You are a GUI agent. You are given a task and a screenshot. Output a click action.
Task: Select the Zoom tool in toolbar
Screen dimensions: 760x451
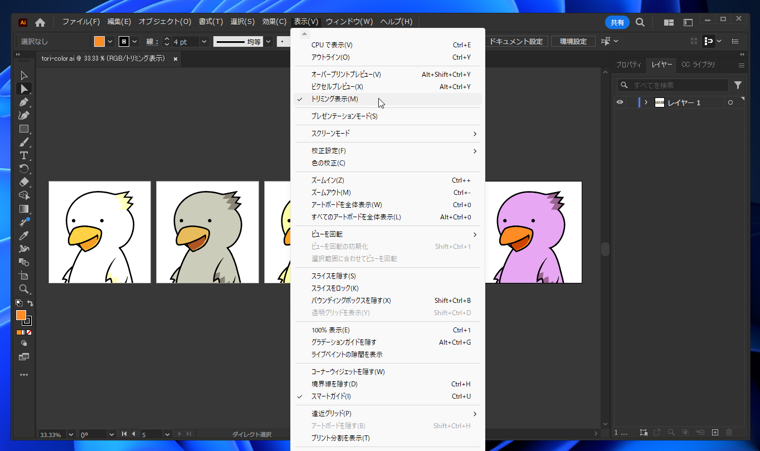tap(24, 289)
